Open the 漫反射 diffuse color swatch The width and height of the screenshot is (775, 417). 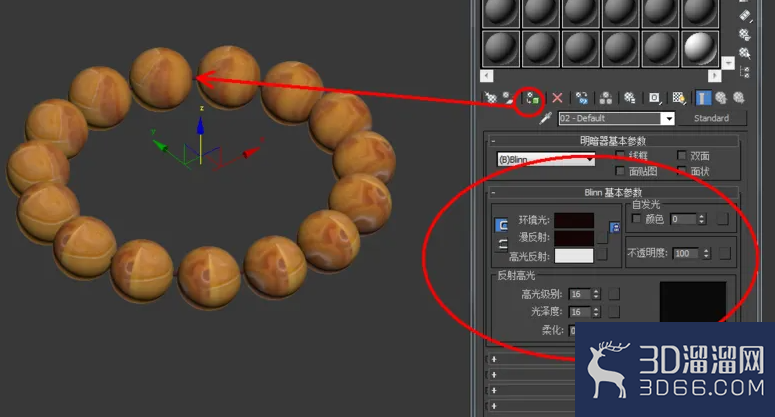coord(574,238)
